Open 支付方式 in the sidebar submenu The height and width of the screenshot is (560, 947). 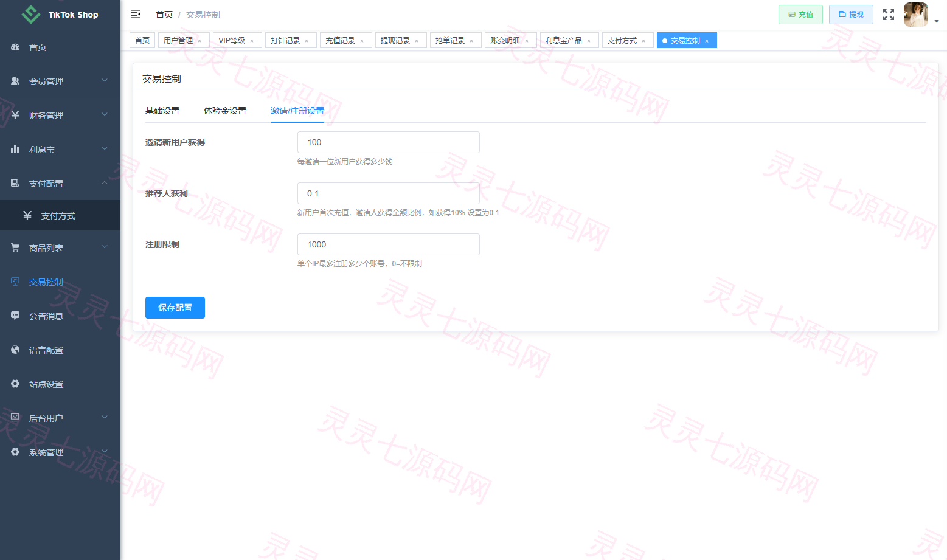tap(60, 216)
